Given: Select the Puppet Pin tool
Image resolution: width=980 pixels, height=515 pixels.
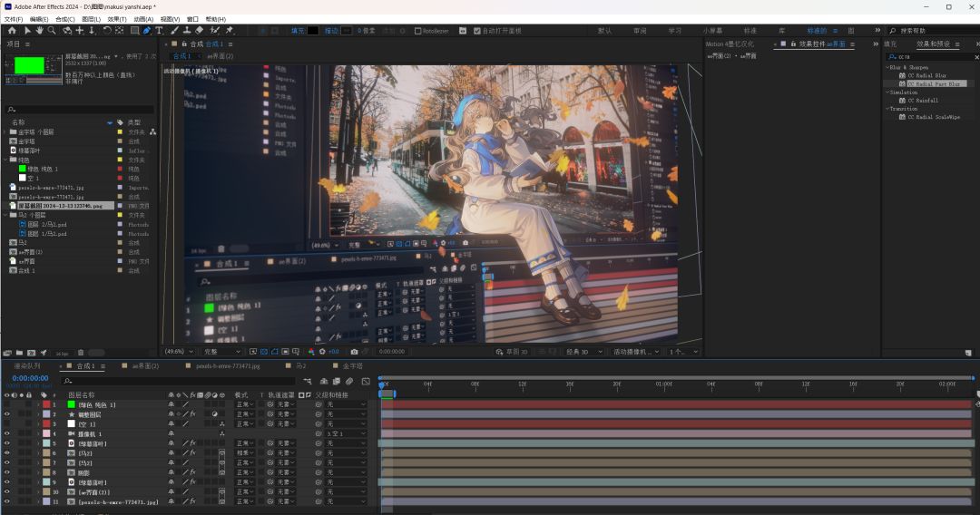Looking at the screenshot, I should click(230, 31).
